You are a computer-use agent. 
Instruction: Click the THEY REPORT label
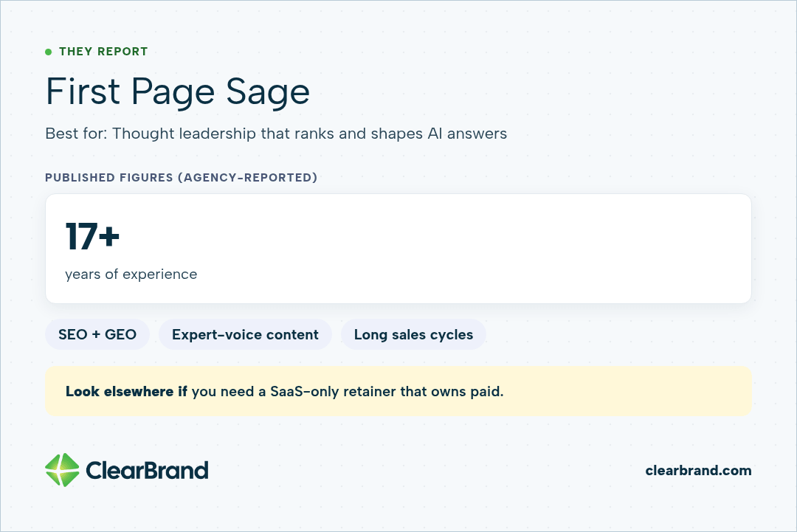pos(103,52)
